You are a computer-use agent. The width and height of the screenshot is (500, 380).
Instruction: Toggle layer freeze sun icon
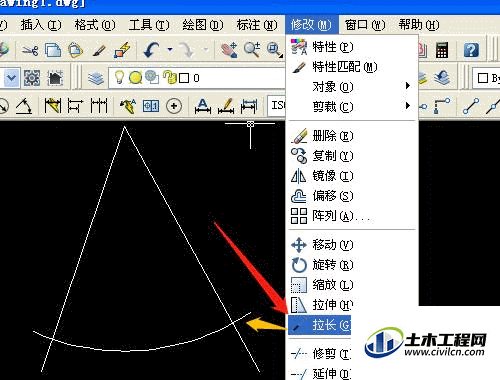pyautogui.click(x=136, y=77)
